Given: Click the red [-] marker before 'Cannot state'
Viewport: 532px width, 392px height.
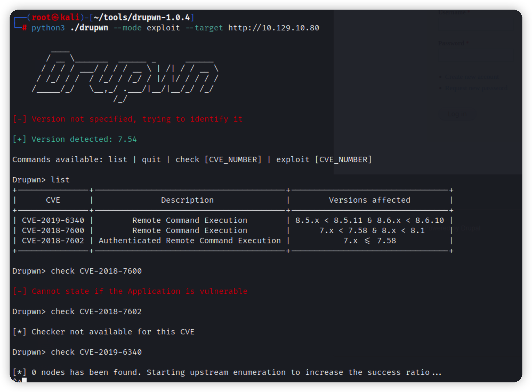Looking at the screenshot, I should point(19,291).
